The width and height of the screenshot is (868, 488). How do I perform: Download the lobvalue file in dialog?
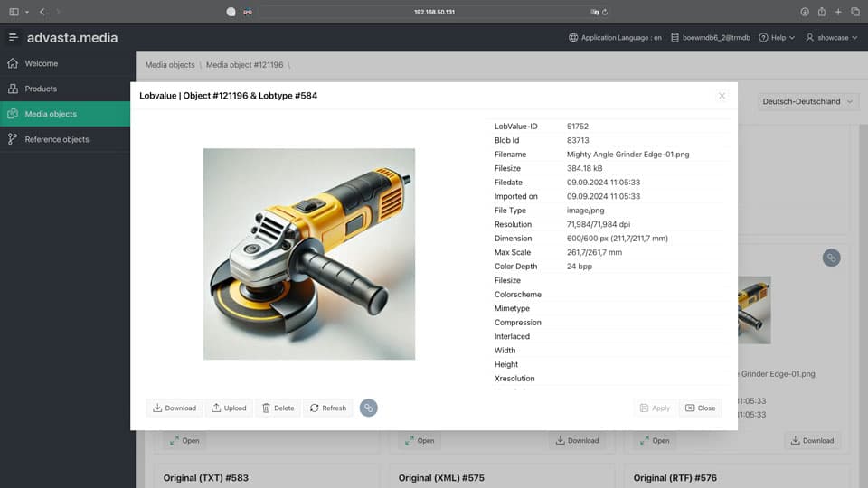coord(175,408)
